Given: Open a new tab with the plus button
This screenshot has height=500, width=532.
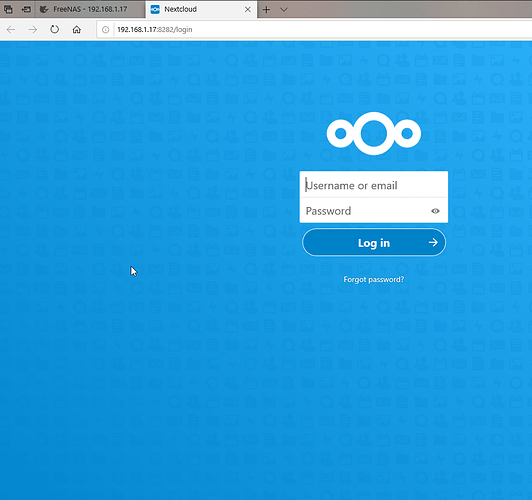Looking at the screenshot, I should point(266,9).
